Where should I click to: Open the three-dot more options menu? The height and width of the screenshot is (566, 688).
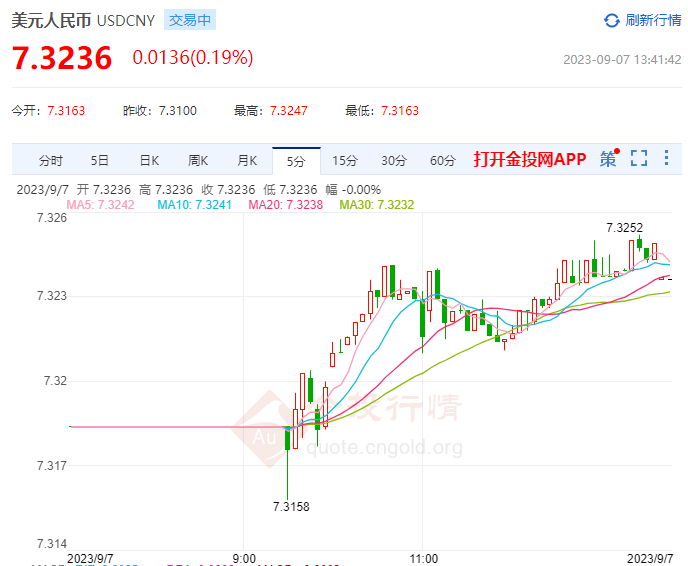click(x=667, y=159)
